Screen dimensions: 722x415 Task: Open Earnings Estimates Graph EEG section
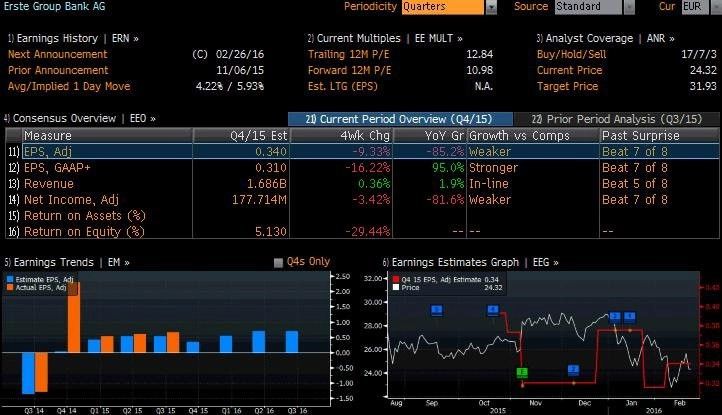click(x=471, y=262)
